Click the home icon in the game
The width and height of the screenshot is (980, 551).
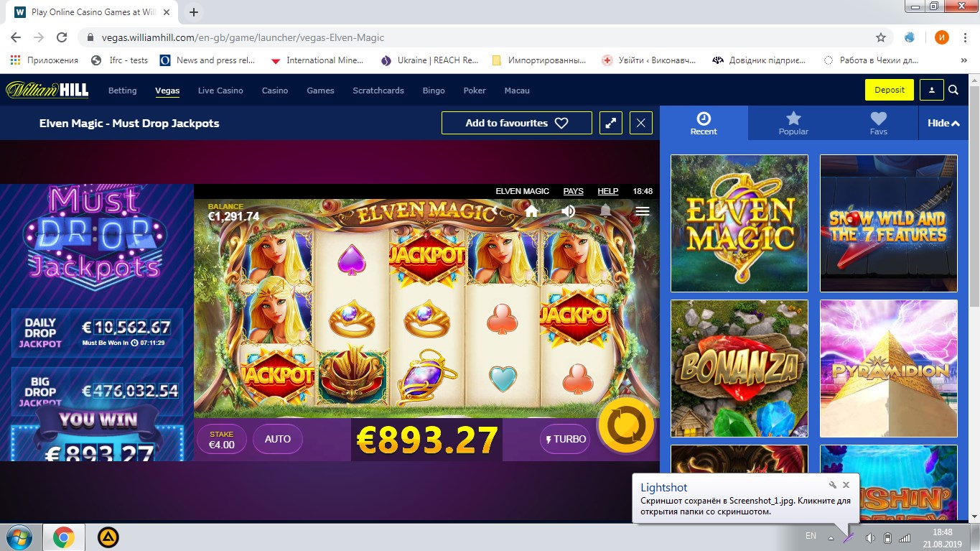point(531,211)
